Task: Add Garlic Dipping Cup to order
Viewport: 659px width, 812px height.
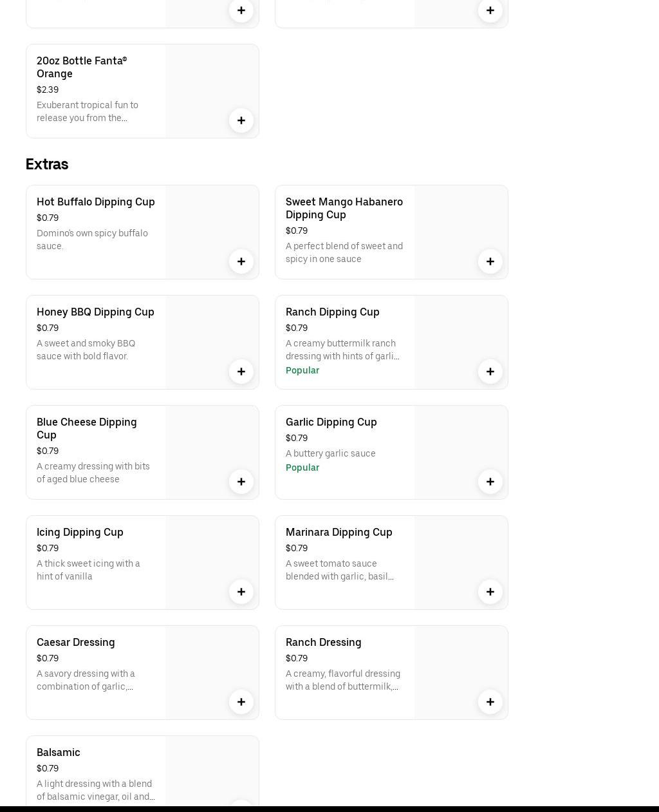Action: [x=490, y=482]
